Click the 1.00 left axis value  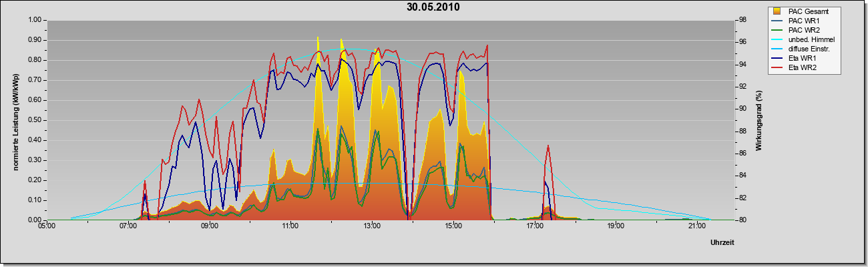click(34, 20)
